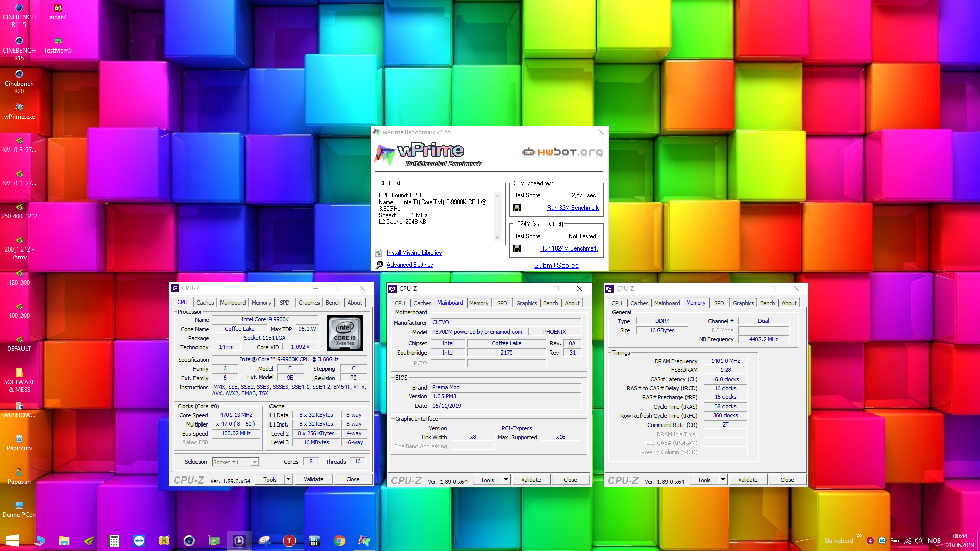The height and width of the screenshot is (551, 980).
Task: Open Google Chrome from the taskbar
Action: tap(339, 540)
